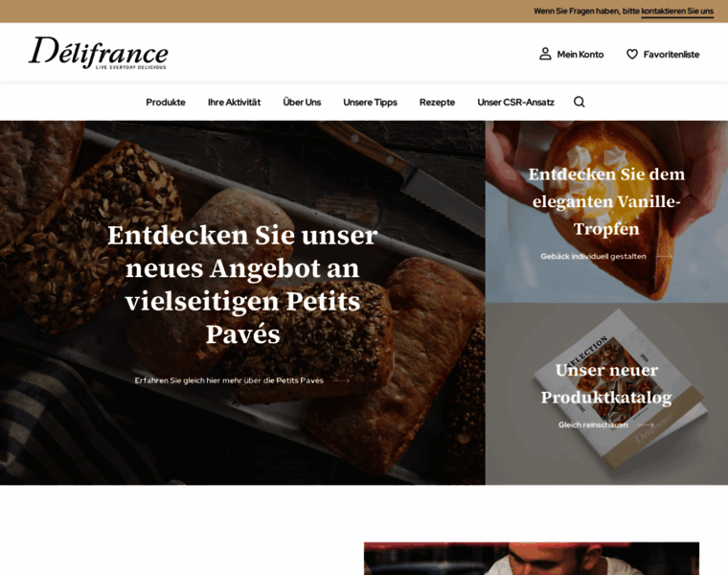Click arrow next to Gebäck individuell gestalten
Screen dimensions: 728x575
pyautogui.click(x=664, y=257)
